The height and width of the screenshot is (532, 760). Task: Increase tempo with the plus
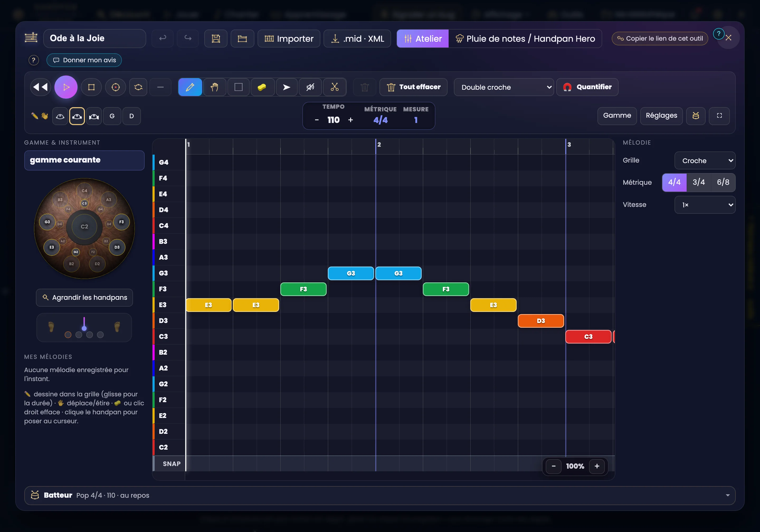pos(350,120)
